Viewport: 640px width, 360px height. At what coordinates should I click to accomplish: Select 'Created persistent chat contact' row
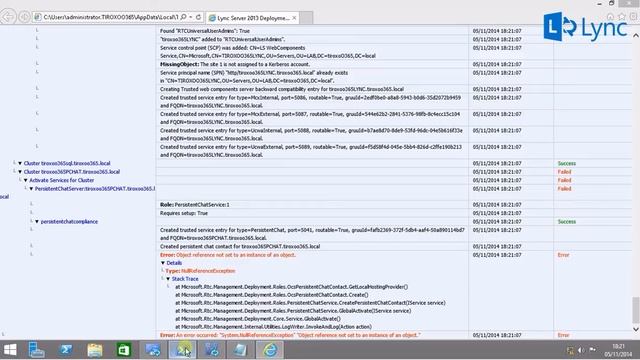(240, 247)
